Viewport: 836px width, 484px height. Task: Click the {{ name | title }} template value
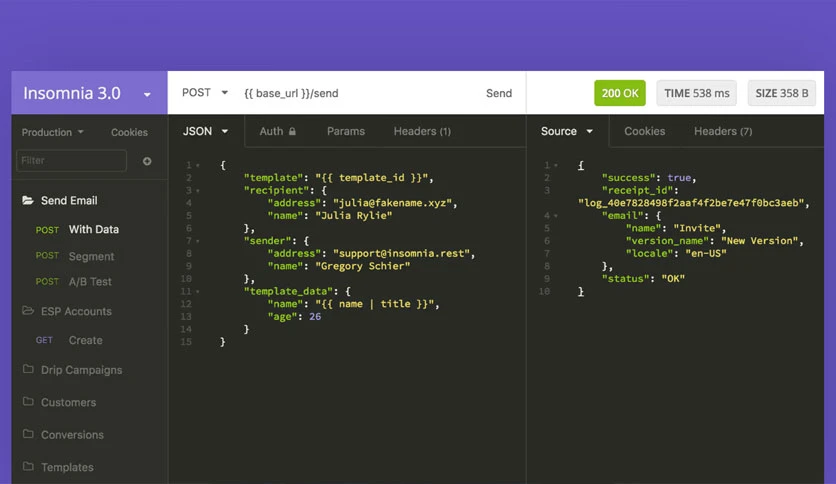coord(375,304)
